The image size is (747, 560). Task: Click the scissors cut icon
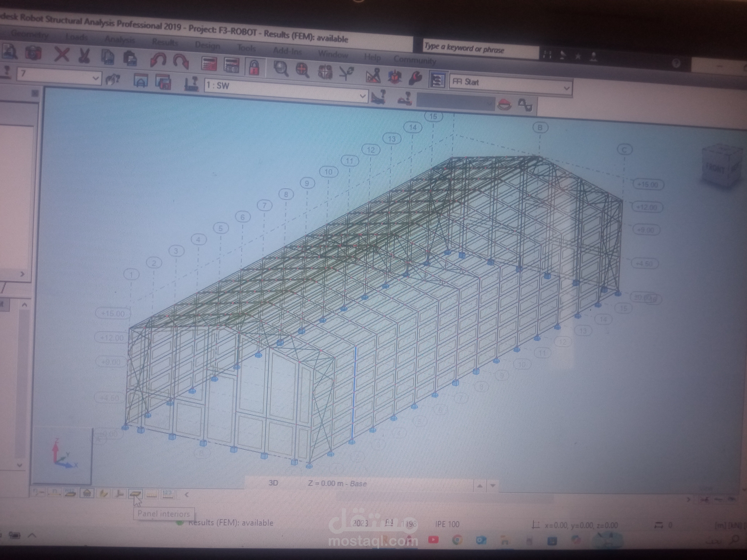[x=84, y=56]
